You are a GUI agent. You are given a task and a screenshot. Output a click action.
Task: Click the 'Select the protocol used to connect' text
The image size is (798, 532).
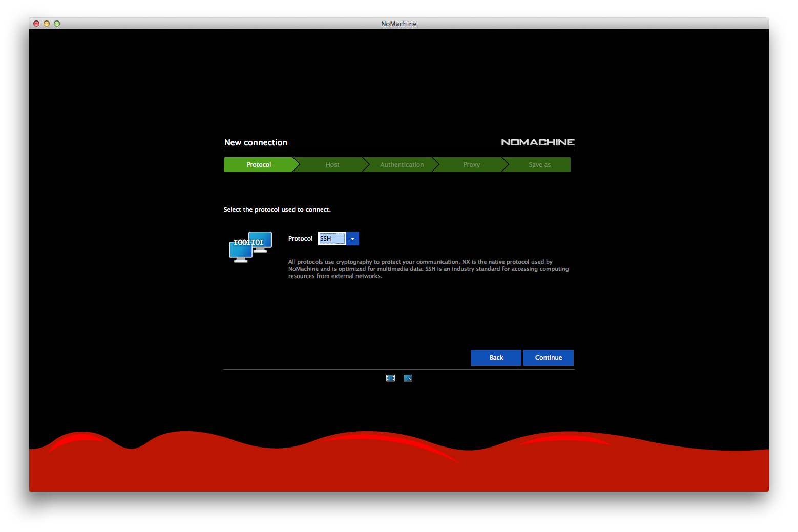[277, 210]
